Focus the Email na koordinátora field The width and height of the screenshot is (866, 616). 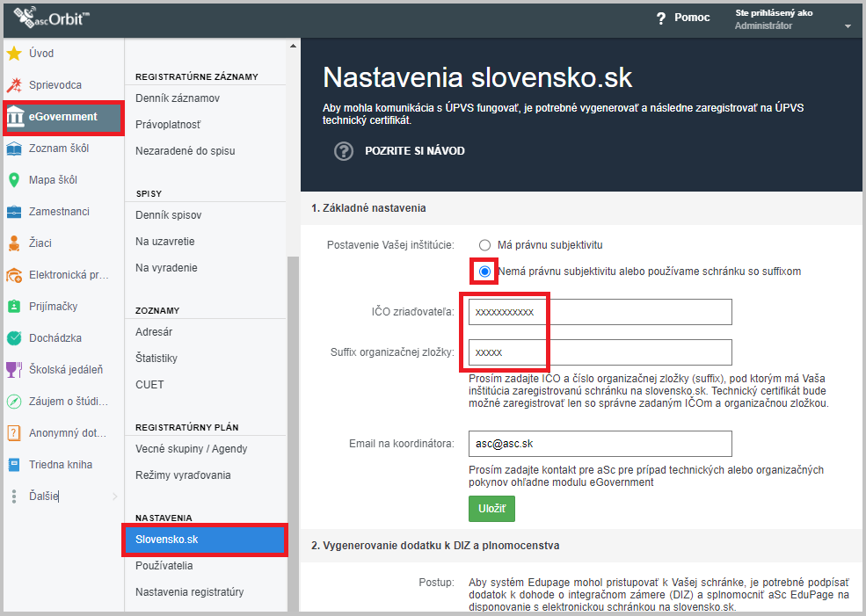point(600,444)
